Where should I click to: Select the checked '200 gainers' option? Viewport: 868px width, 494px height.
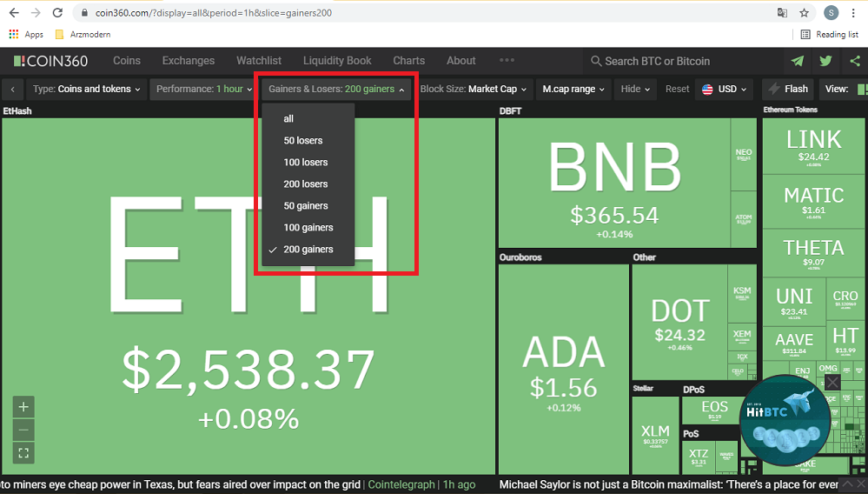point(308,250)
